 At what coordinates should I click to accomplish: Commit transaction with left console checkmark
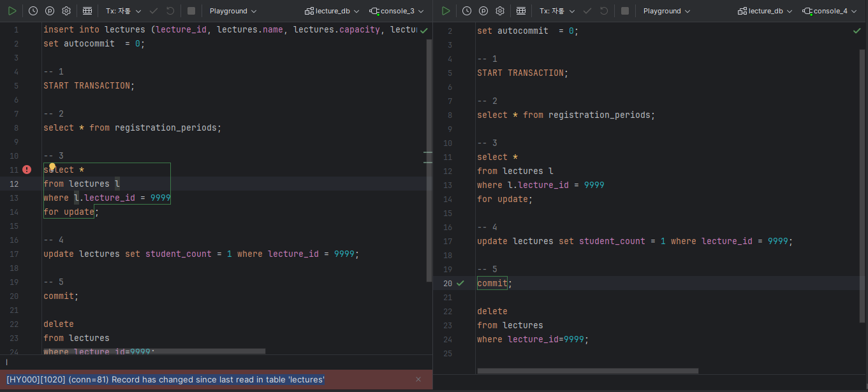[x=154, y=11]
